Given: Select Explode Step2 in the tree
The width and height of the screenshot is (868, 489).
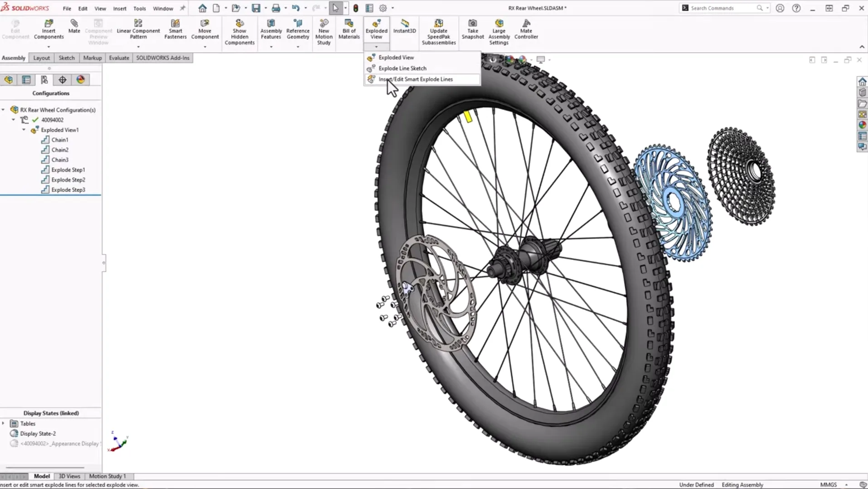Looking at the screenshot, I should pos(68,180).
